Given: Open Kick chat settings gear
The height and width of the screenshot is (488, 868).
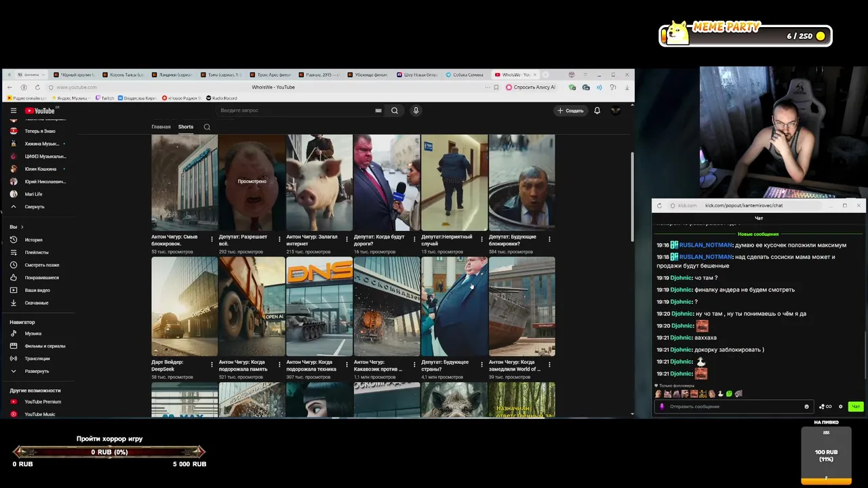Looking at the screenshot, I should click(x=841, y=407).
